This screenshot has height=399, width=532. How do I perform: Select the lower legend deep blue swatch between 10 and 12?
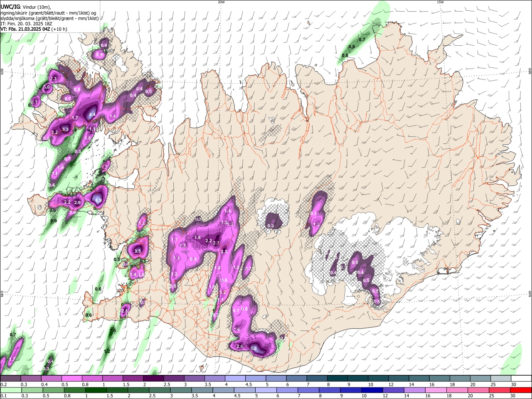(372, 390)
